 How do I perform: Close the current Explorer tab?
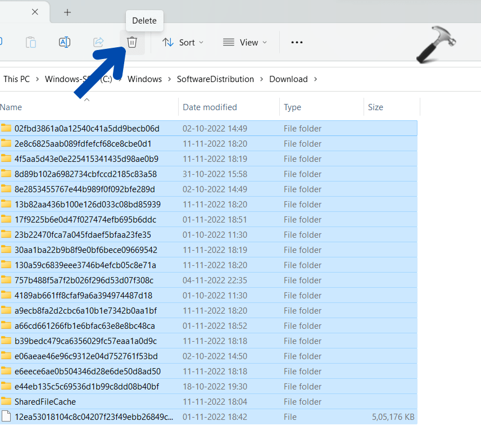[x=35, y=12]
